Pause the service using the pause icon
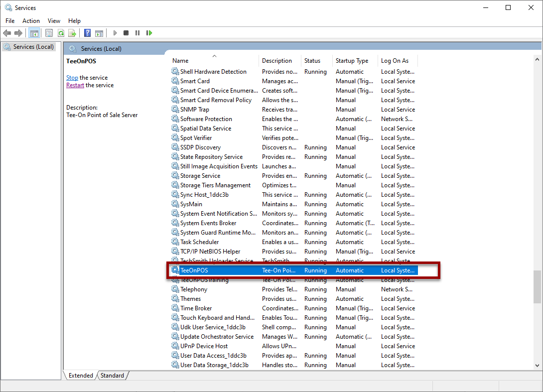 137,33
